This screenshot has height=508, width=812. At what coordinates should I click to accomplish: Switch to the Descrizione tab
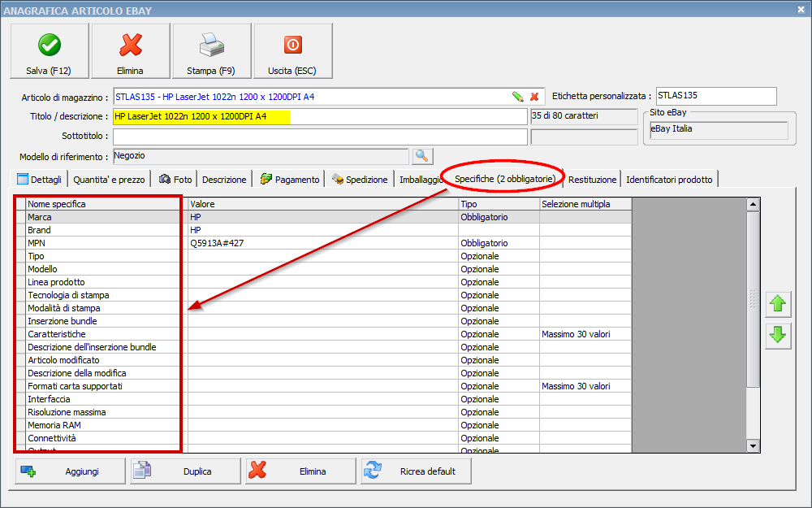(x=224, y=180)
